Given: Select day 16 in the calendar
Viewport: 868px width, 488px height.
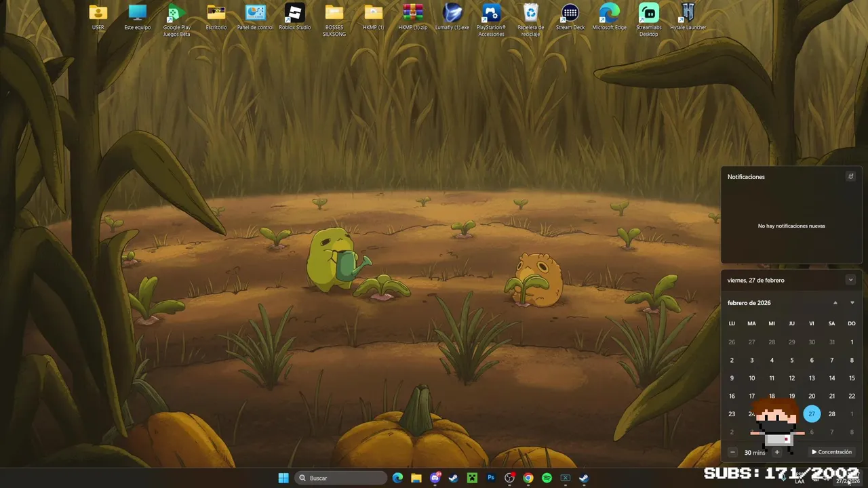Looking at the screenshot, I should pos(732,396).
